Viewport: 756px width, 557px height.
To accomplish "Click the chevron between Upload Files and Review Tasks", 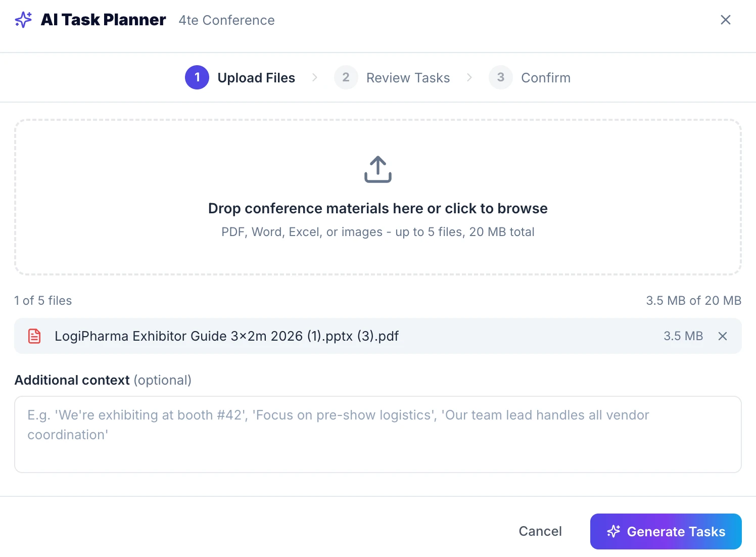I will click(315, 77).
